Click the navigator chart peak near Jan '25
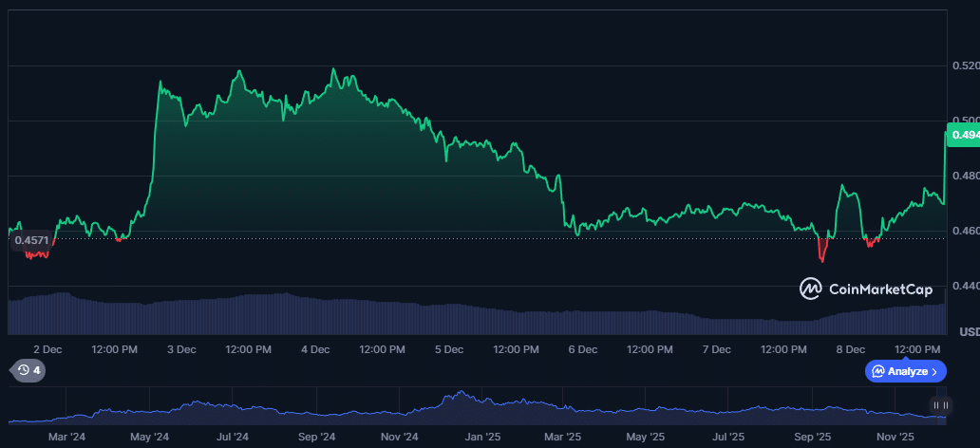This screenshot has height=448, width=980. 462,393
